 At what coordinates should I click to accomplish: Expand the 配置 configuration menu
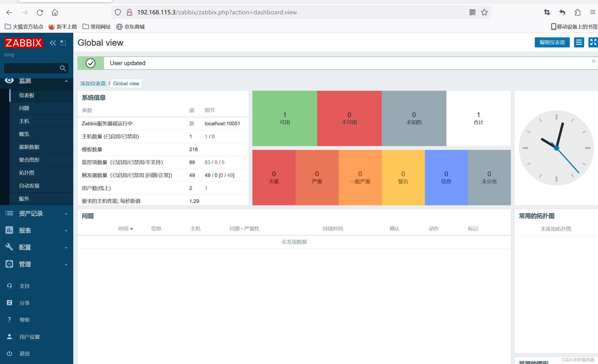pyautogui.click(x=36, y=248)
